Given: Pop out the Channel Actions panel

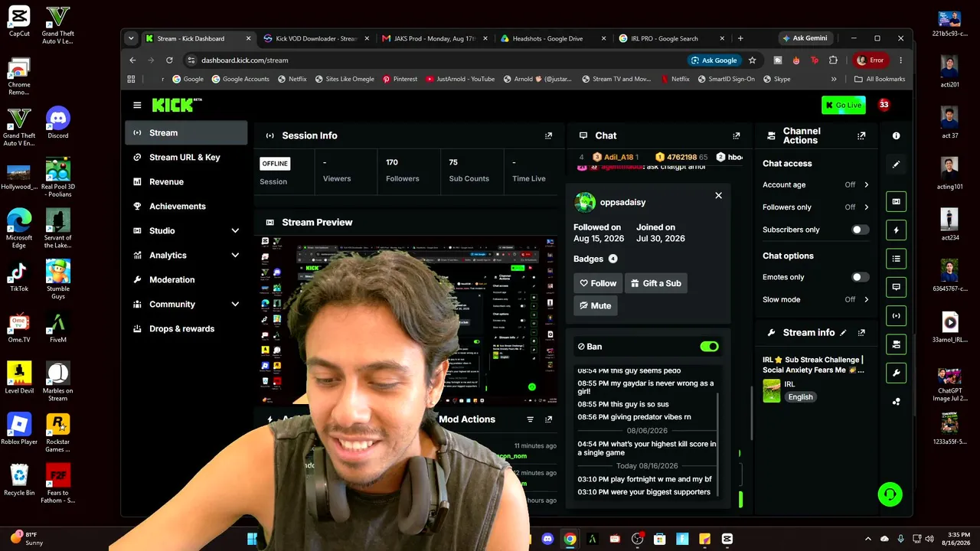Looking at the screenshot, I should pyautogui.click(x=861, y=135).
